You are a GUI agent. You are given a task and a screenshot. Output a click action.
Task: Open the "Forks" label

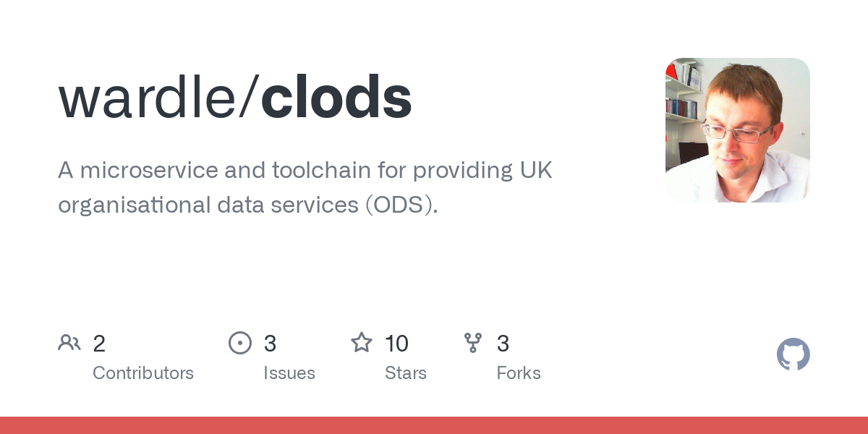click(x=518, y=373)
